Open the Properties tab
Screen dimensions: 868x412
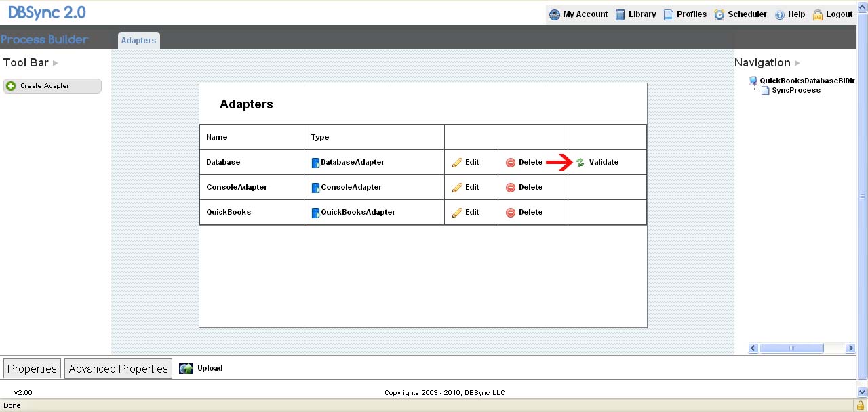pyautogui.click(x=32, y=369)
